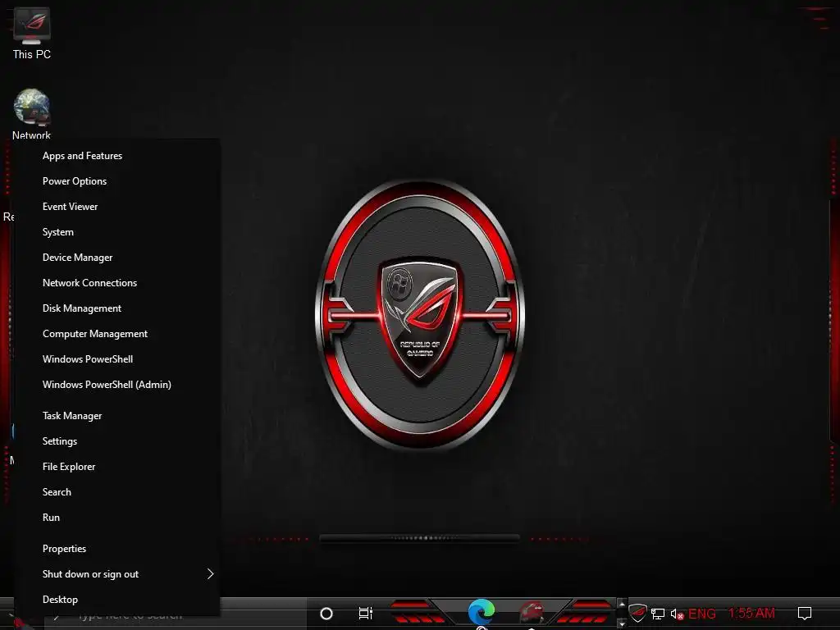Open the red helmet taskbar app
This screenshot has height=630, width=840.
click(x=532, y=612)
